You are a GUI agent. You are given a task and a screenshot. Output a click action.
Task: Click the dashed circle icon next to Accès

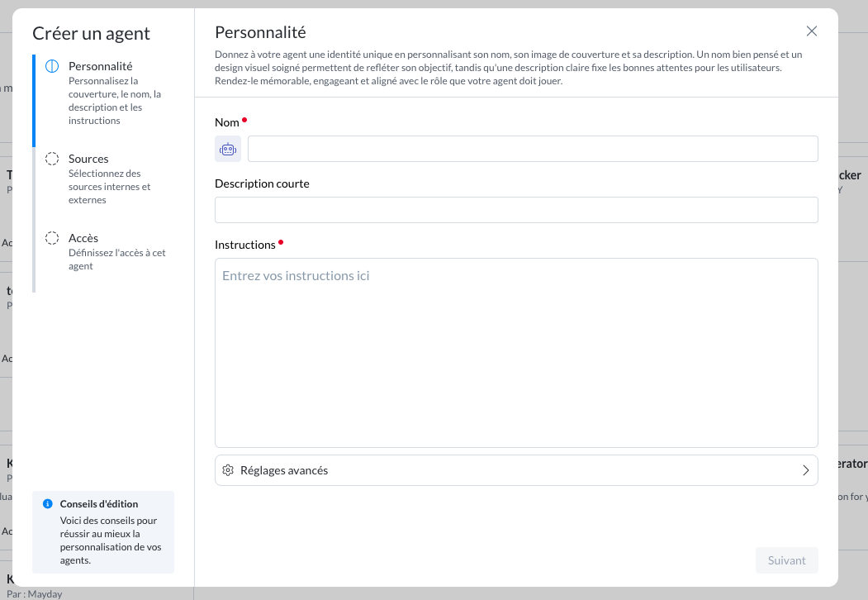click(x=52, y=238)
